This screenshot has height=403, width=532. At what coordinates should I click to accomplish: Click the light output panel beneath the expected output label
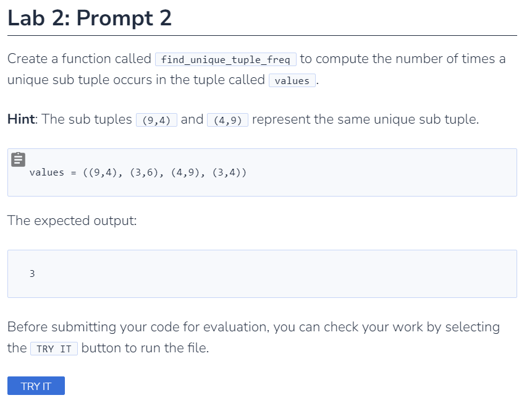(x=262, y=273)
